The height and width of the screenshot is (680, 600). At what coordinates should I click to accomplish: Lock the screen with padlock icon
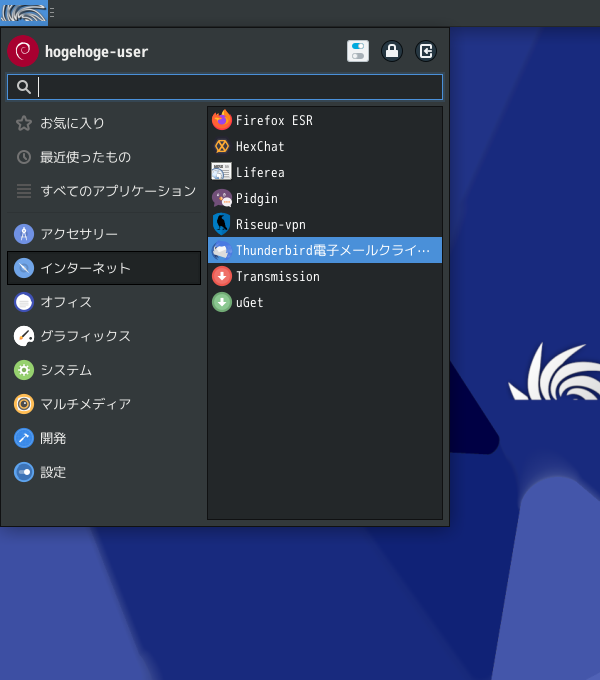tap(392, 51)
